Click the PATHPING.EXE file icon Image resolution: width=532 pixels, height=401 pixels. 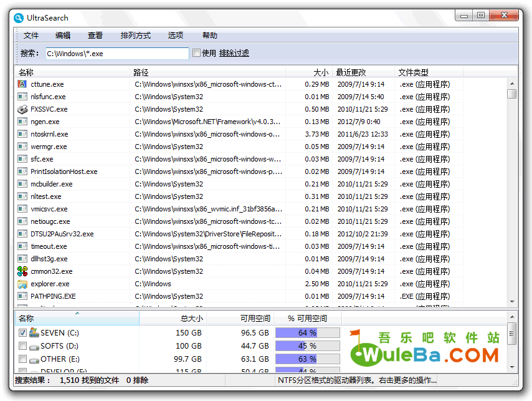[22, 296]
